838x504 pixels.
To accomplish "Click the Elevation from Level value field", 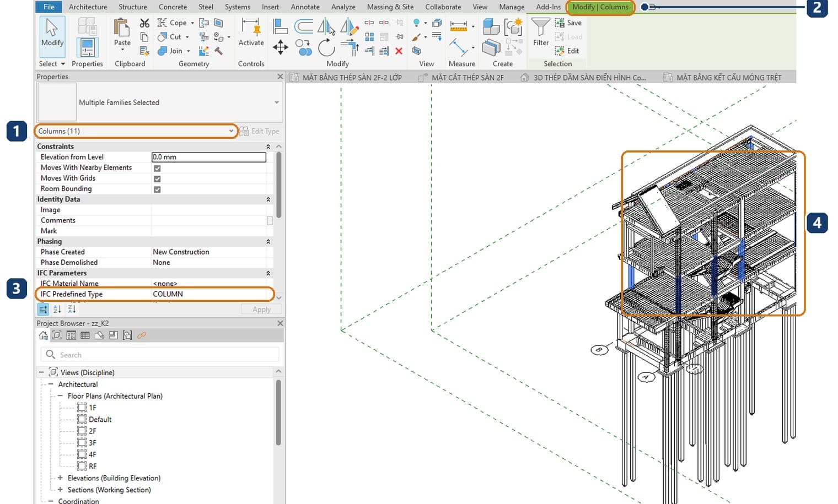I will click(208, 157).
